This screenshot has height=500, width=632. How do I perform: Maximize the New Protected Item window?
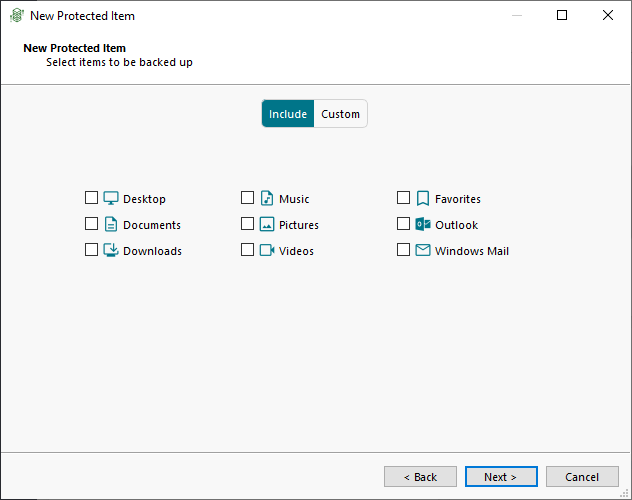pos(562,15)
